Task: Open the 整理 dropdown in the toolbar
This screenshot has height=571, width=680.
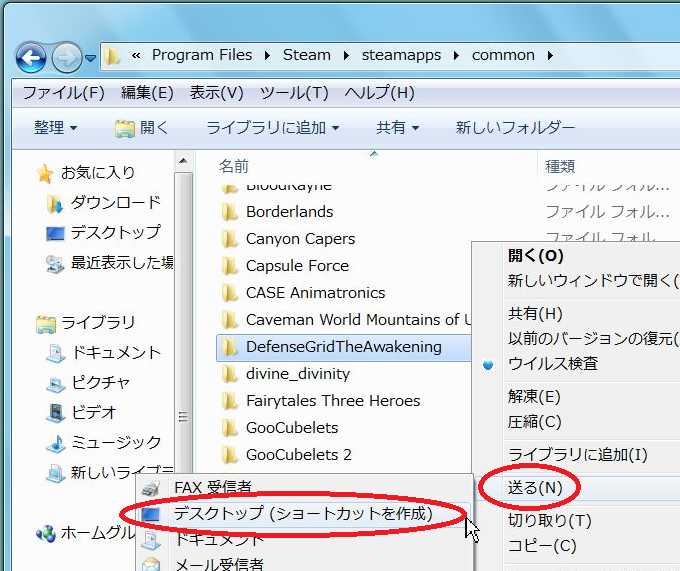Action: point(55,127)
